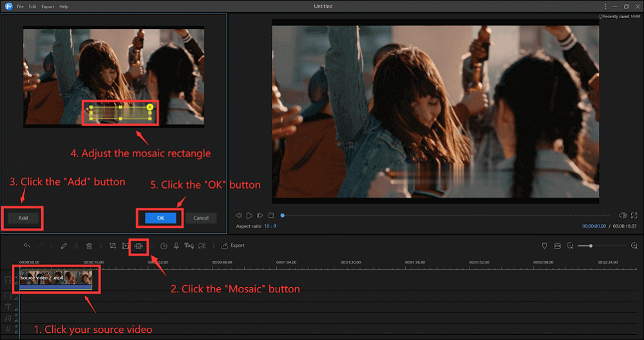Open the 16 : 9 aspect ratio option

(270, 226)
